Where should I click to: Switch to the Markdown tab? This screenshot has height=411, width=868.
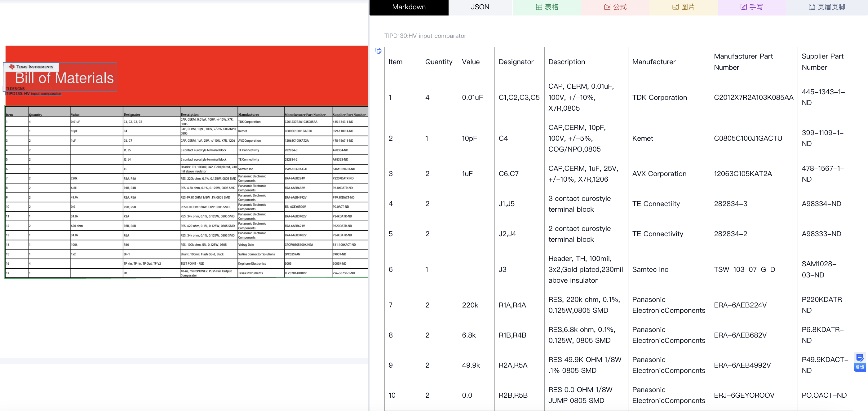click(x=409, y=7)
